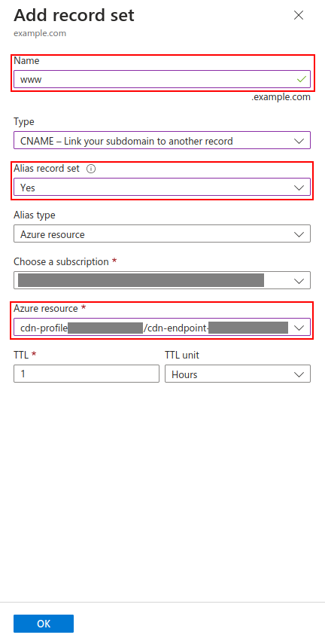Click the green validation checkmark in Name field

point(302,79)
